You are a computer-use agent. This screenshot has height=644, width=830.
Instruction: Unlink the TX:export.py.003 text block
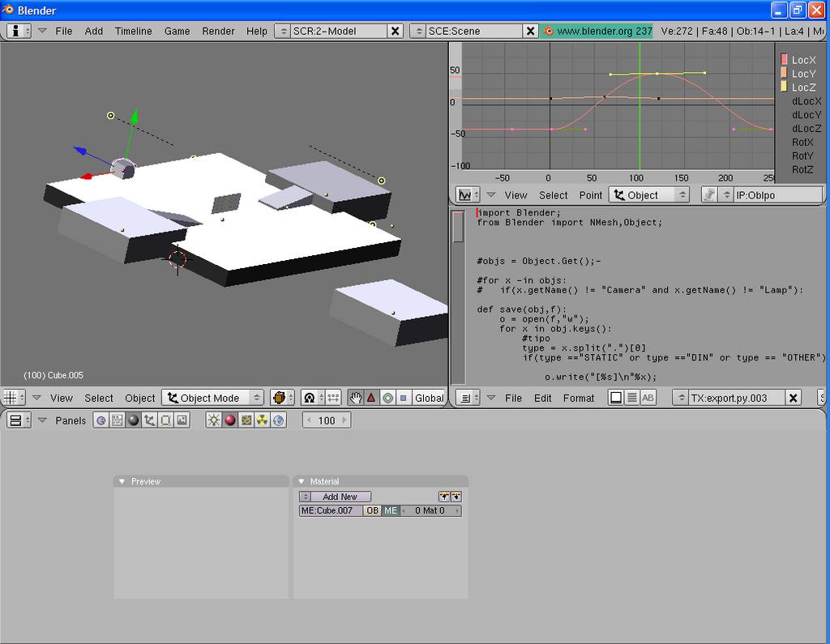tap(793, 398)
